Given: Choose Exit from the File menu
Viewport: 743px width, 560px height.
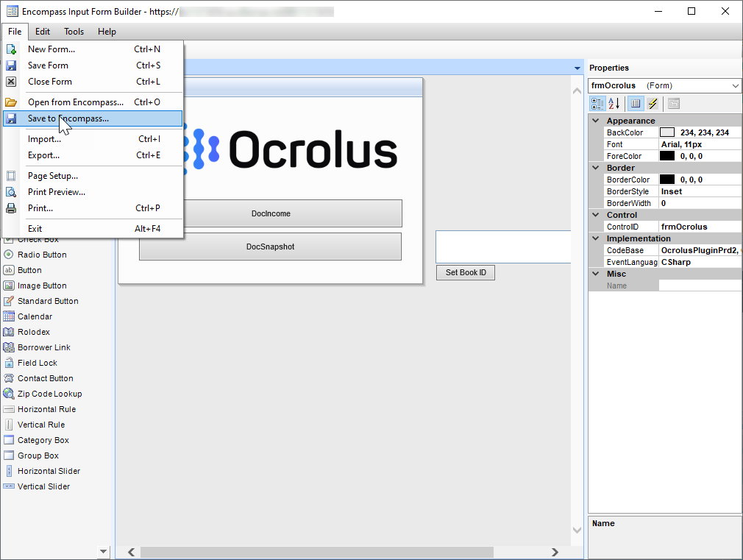Looking at the screenshot, I should point(93,229).
